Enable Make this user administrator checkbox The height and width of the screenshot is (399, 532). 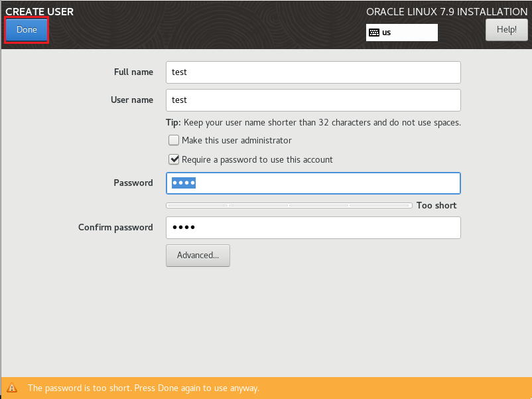point(174,140)
